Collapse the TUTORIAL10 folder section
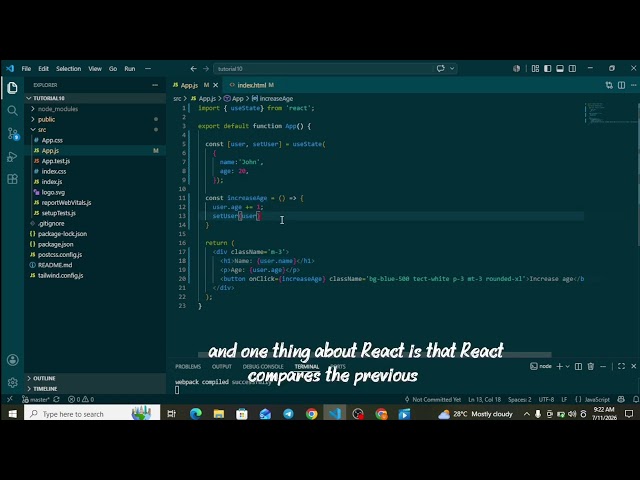640x480 pixels. 95,98
